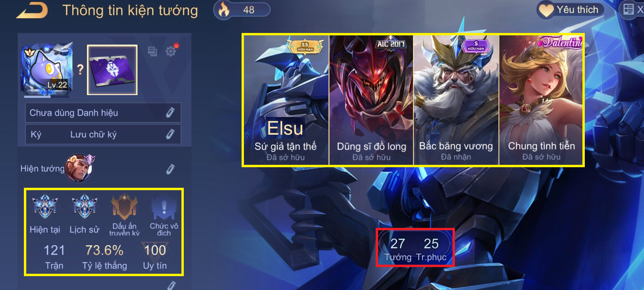Select the Bắc băng vương skin card
Viewport: 644px width, 290px height.
(456, 100)
